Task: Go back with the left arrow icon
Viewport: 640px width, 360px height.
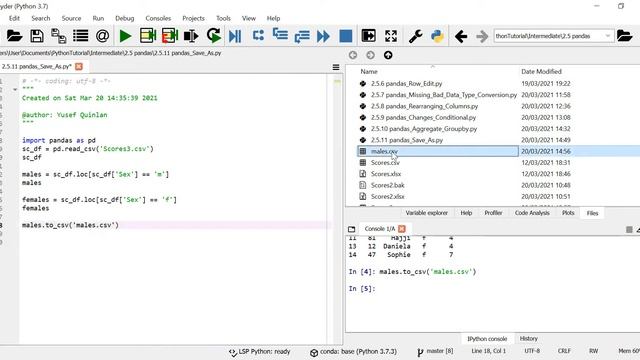Action: click(x=461, y=36)
